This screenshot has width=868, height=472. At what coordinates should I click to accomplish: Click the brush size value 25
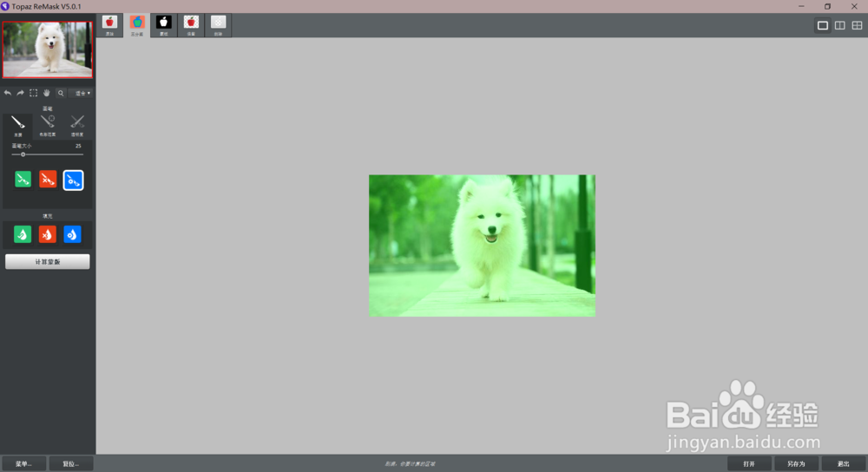(x=78, y=146)
